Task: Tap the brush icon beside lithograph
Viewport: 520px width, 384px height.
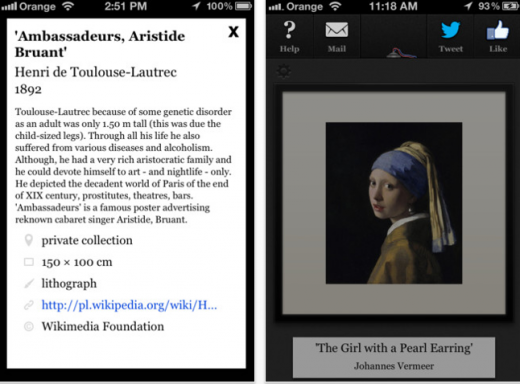Action: (29, 283)
